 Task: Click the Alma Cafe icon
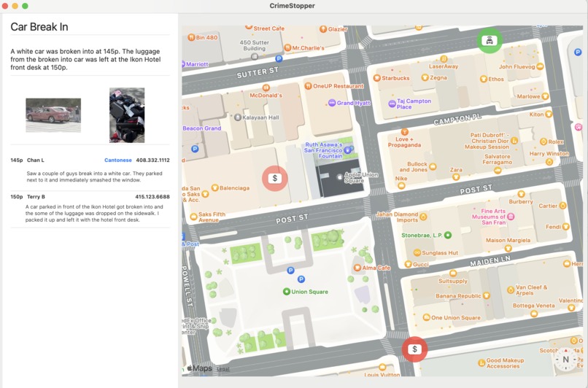coord(357,268)
